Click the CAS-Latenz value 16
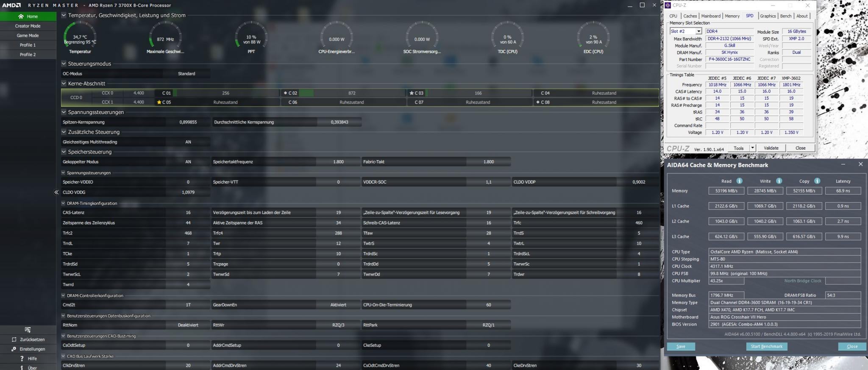 [188, 213]
